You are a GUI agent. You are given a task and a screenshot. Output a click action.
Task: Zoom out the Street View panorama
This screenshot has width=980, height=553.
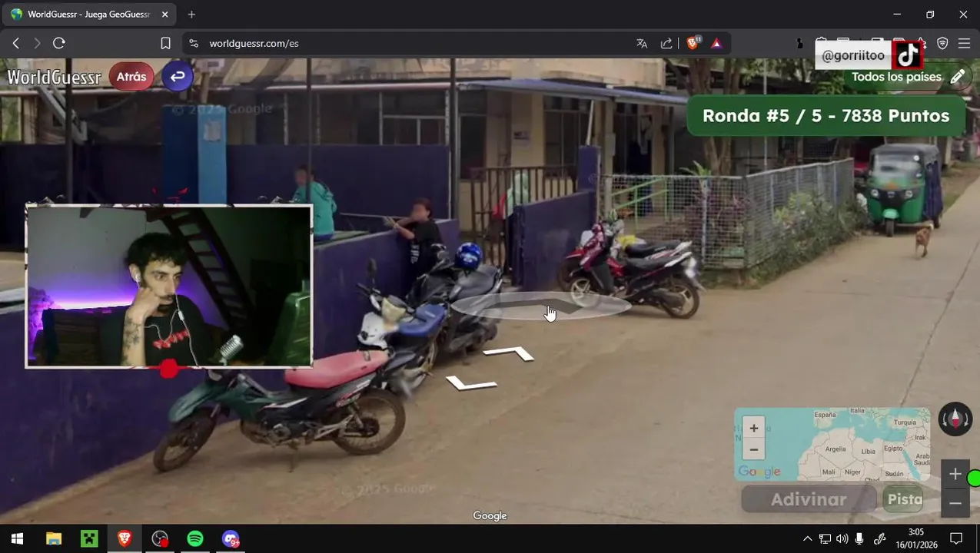(x=955, y=503)
